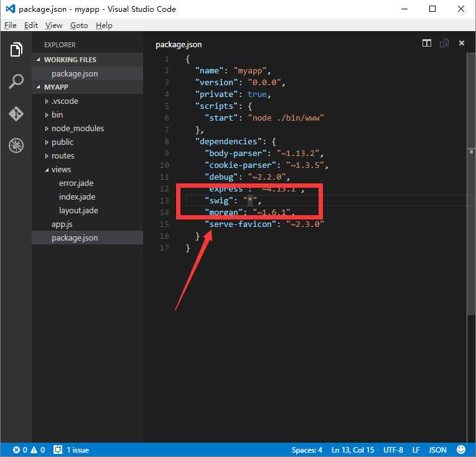
Task: Click line number 1 in the gutter
Action: point(167,59)
